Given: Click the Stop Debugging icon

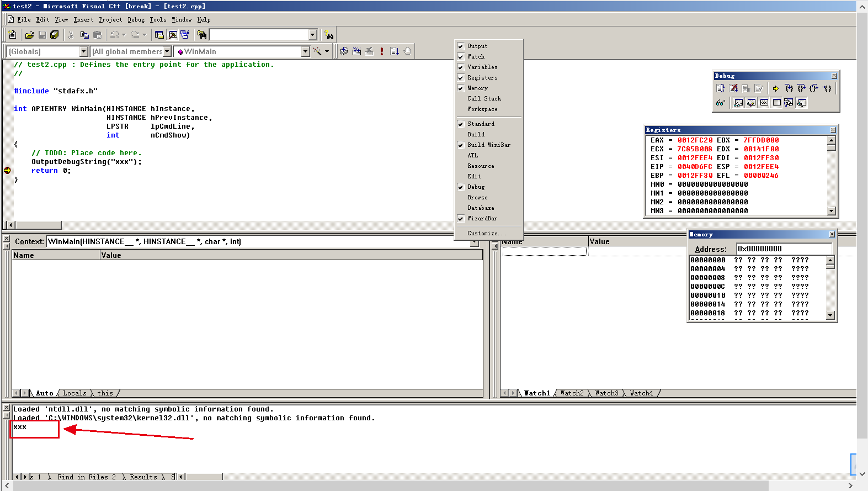Looking at the screenshot, I should (733, 88).
